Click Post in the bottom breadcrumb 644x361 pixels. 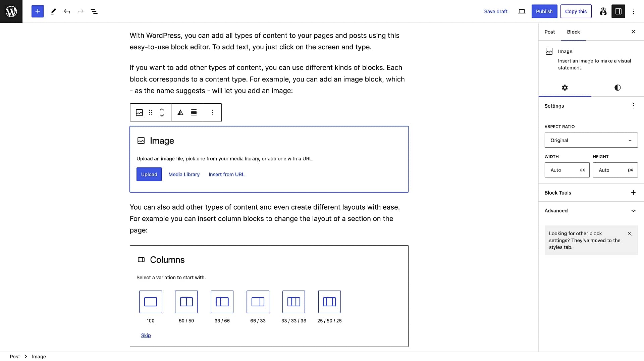tap(15, 357)
